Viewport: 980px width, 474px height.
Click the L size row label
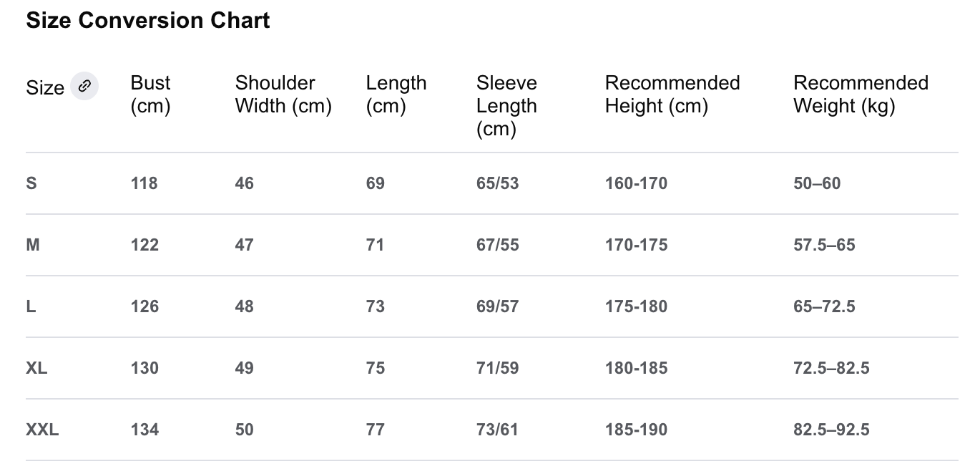31,306
